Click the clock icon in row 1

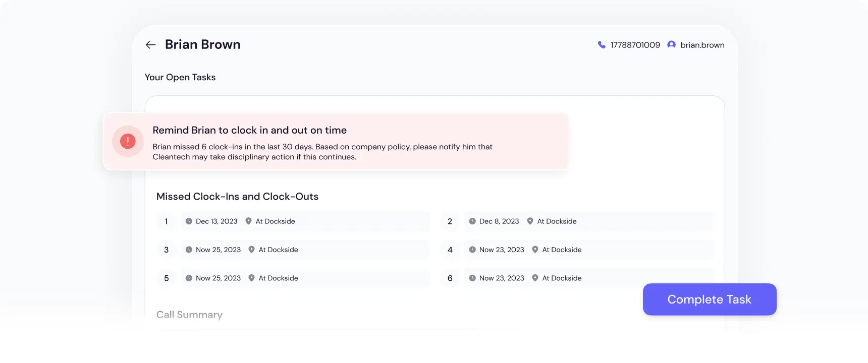pyautogui.click(x=189, y=221)
